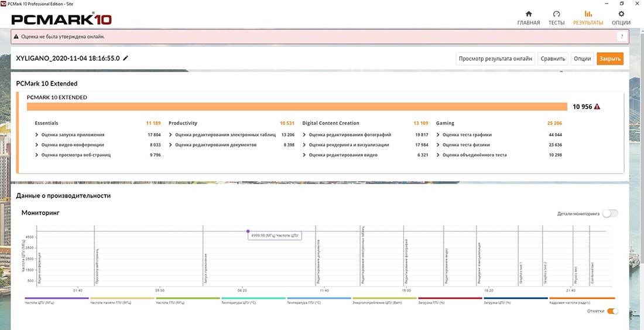Open the Тесты gauge icon

556,14
